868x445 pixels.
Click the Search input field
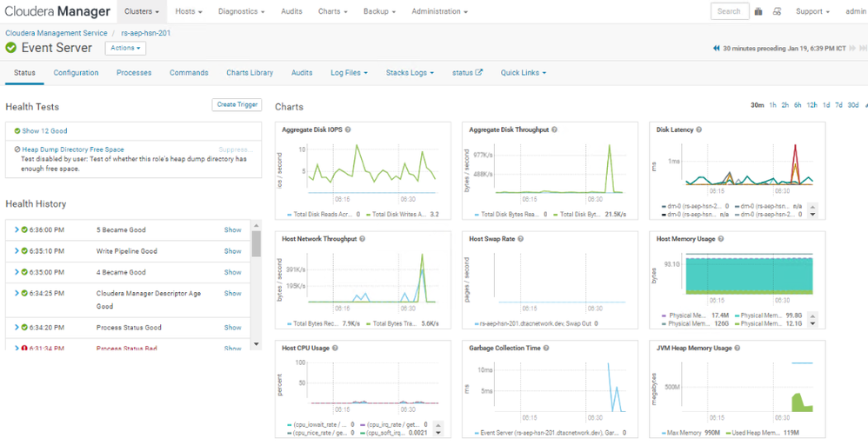click(729, 11)
